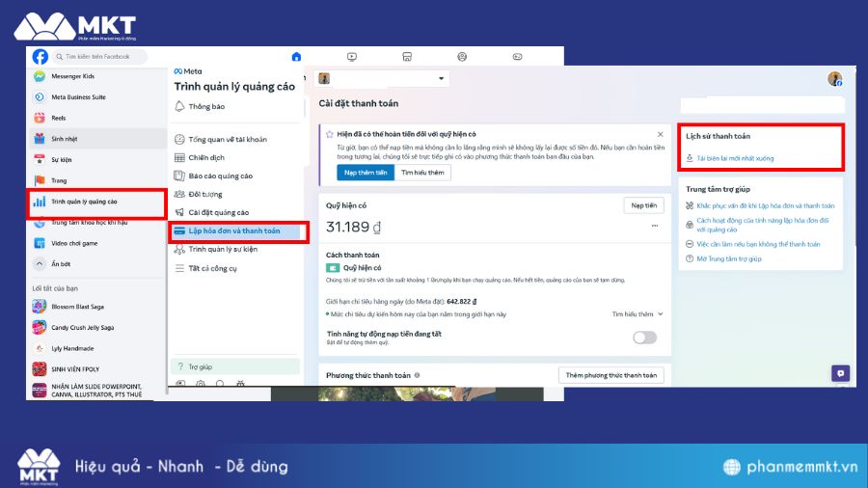Open Lập hóa đơn và thanh toán
Screen dimensions: 868x488
[237, 231]
